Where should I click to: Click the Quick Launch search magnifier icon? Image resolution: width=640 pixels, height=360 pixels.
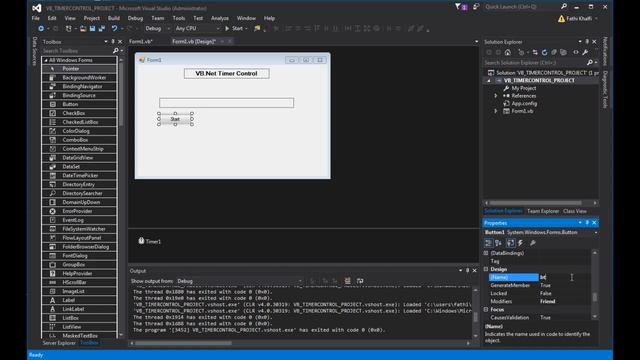564,7
